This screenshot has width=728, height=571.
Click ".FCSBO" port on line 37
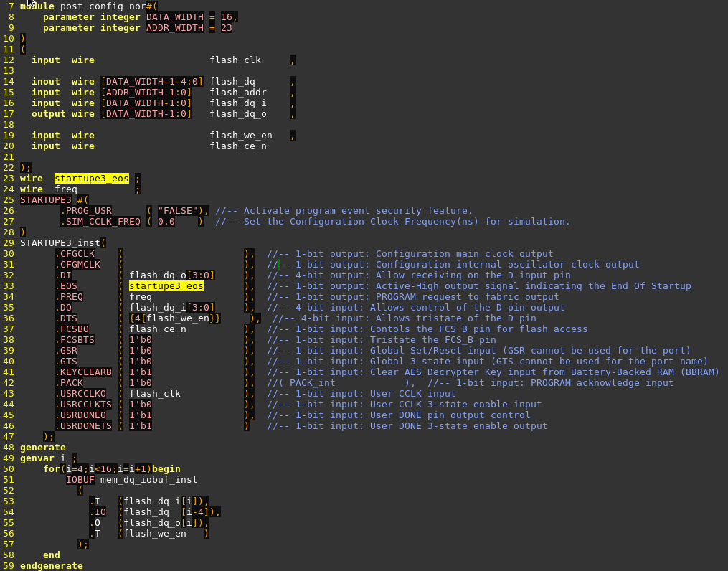[x=72, y=329]
